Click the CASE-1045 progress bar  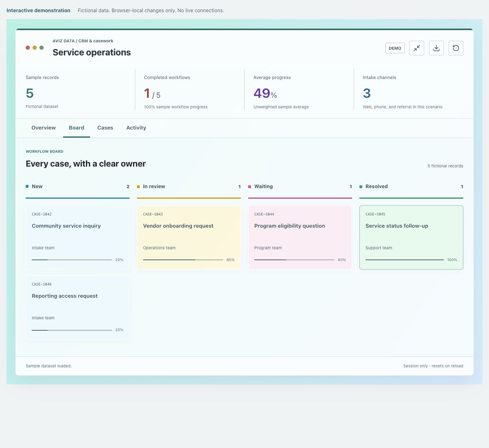(x=405, y=260)
